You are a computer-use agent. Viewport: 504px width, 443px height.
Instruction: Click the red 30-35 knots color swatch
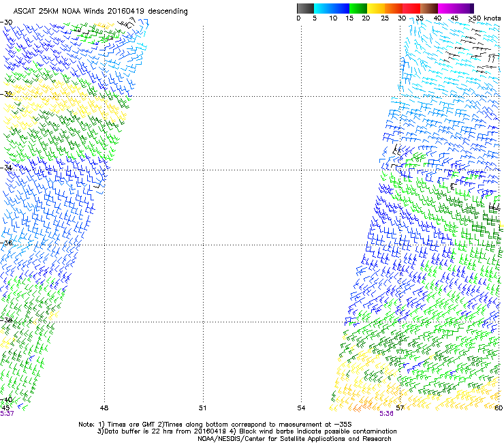411,8
